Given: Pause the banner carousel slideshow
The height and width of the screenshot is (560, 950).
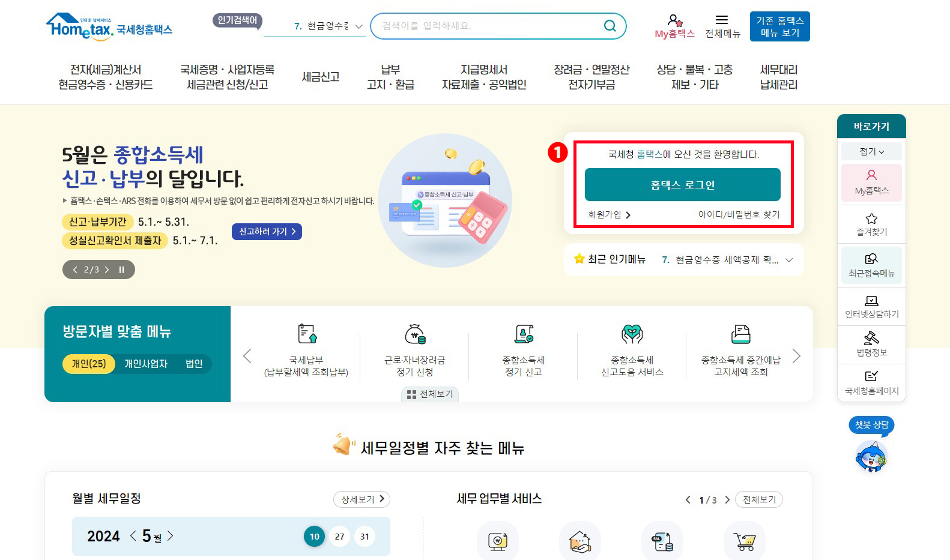Looking at the screenshot, I should [121, 269].
